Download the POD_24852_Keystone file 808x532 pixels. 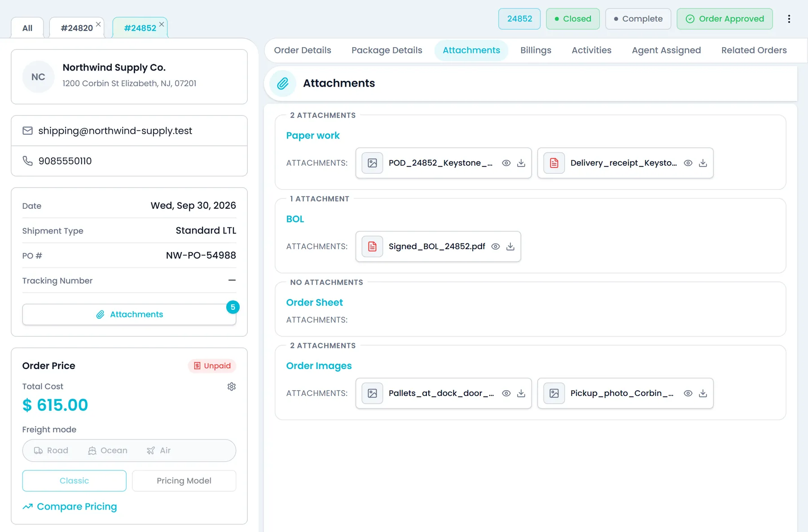[521, 163]
